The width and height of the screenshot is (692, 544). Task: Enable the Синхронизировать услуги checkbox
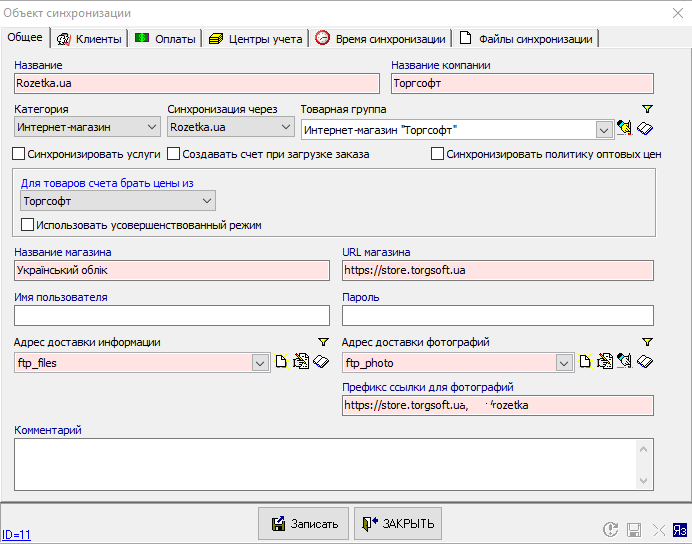pos(19,154)
